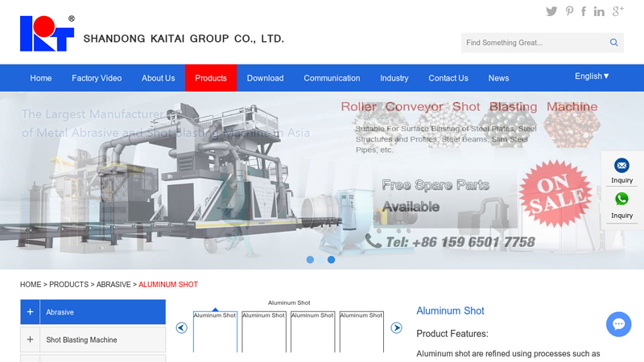Click the third banner slide dot
This screenshot has height=362, width=644.
(x=331, y=259)
